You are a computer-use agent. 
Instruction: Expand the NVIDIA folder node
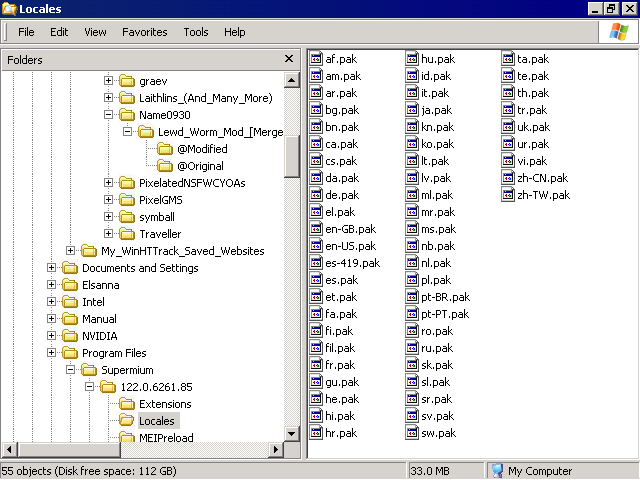tap(51, 336)
